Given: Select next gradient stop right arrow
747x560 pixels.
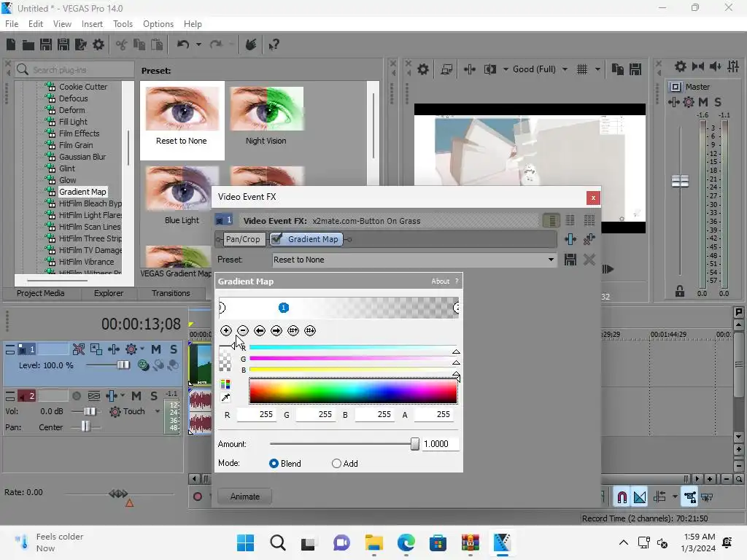Looking at the screenshot, I should pyautogui.click(x=276, y=330).
